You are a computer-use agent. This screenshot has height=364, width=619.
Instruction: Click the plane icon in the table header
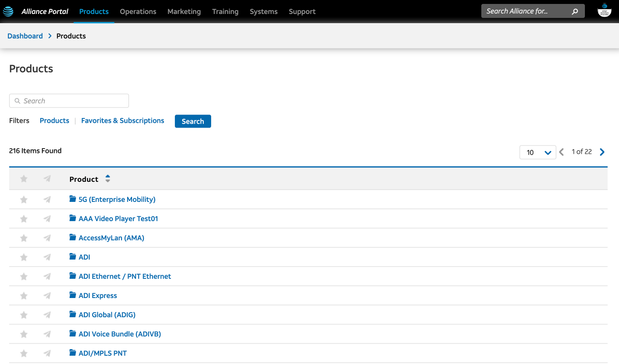[x=47, y=179]
